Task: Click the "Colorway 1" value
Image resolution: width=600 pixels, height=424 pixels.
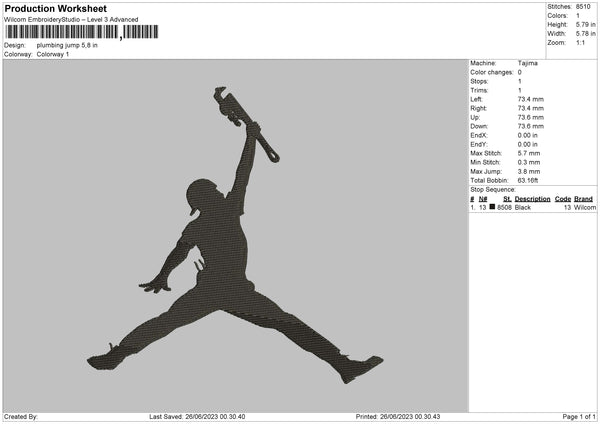Action: [53, 54]
